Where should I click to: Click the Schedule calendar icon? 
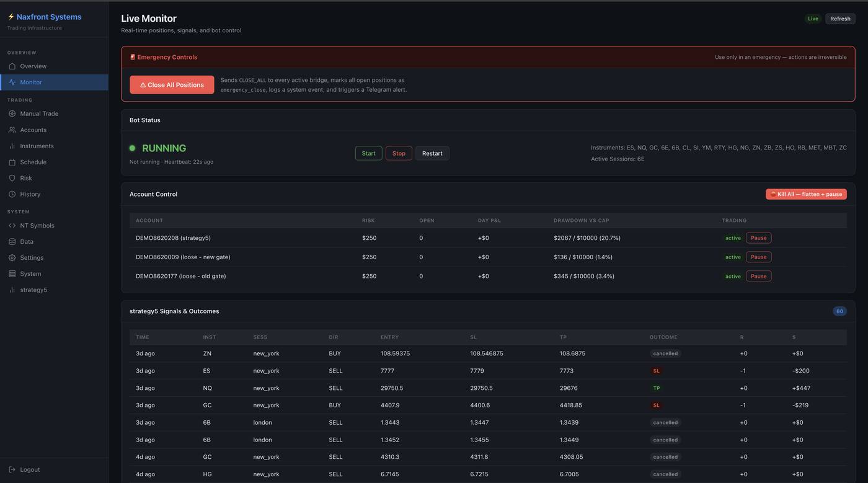[12, 162]
